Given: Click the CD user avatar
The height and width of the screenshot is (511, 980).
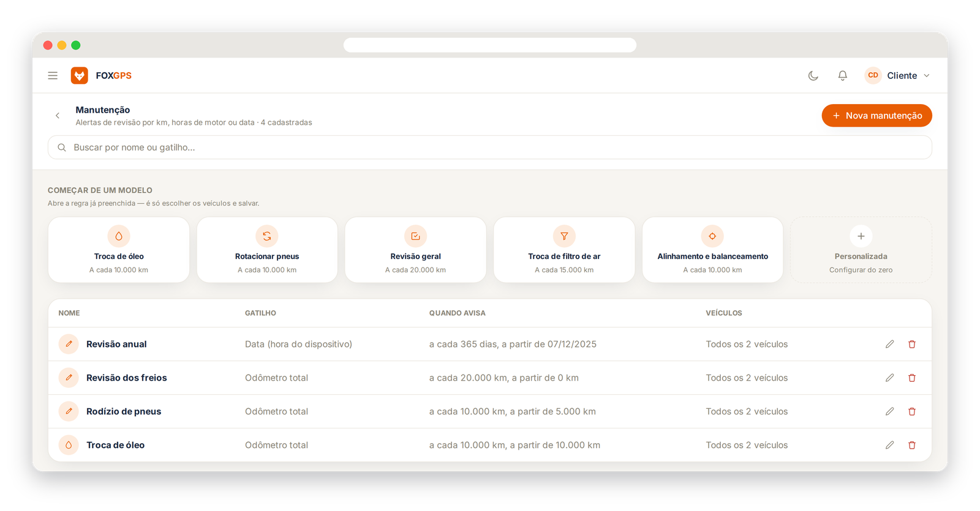Looking at the screenshot, I should 873,75.
